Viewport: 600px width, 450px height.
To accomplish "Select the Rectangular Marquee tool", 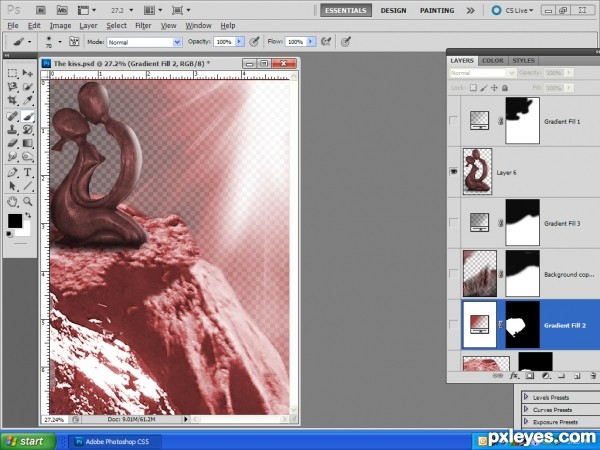I will coord(12,73).
